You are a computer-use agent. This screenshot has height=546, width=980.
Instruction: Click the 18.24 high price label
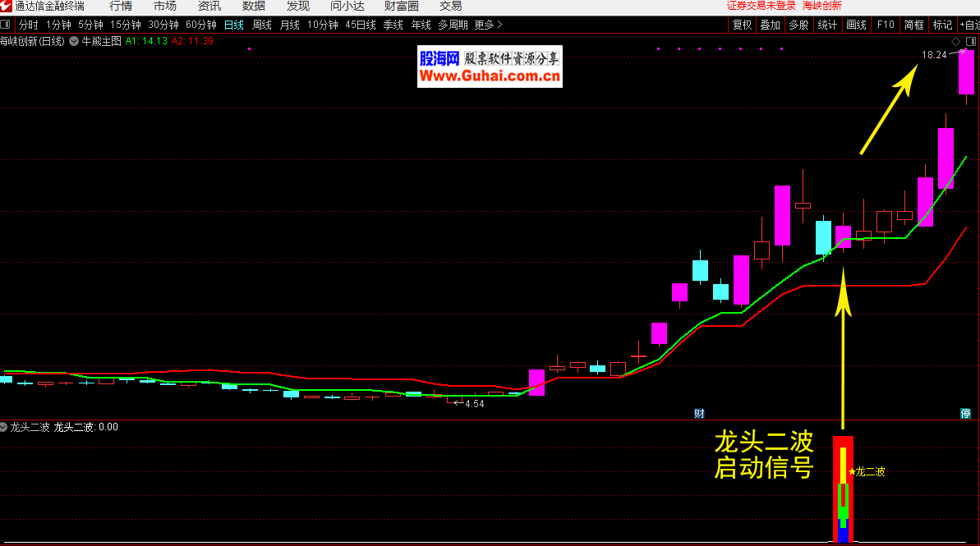(x=934, y=55)
